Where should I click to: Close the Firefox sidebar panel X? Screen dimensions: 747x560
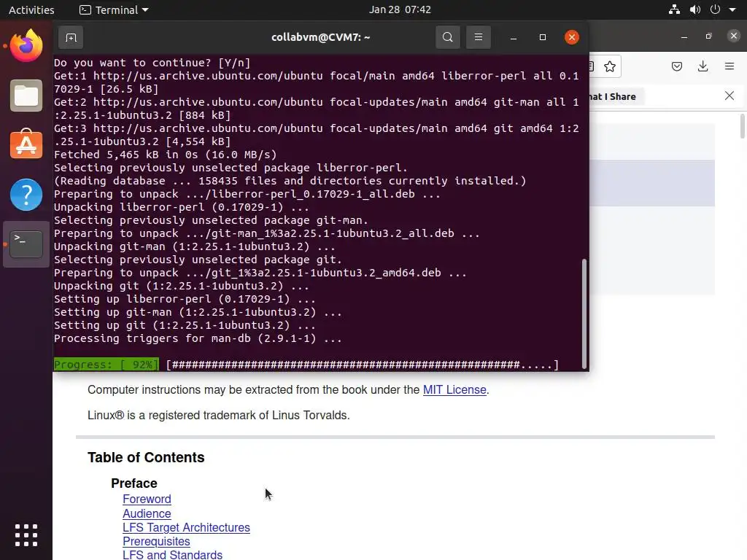pos(729,96)
